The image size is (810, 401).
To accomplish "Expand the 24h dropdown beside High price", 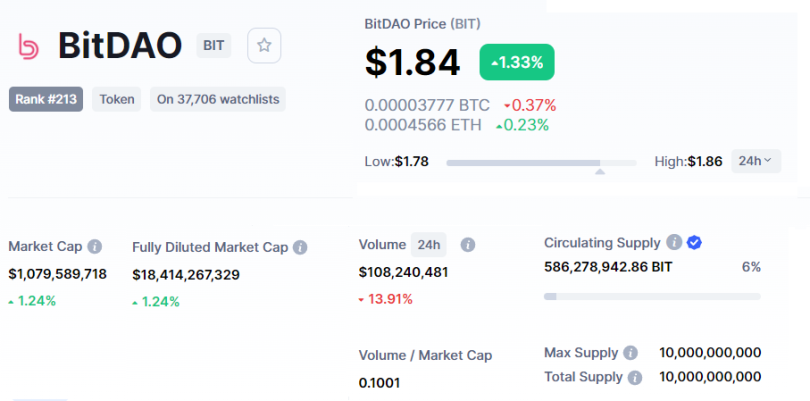I will click(756, 161).
